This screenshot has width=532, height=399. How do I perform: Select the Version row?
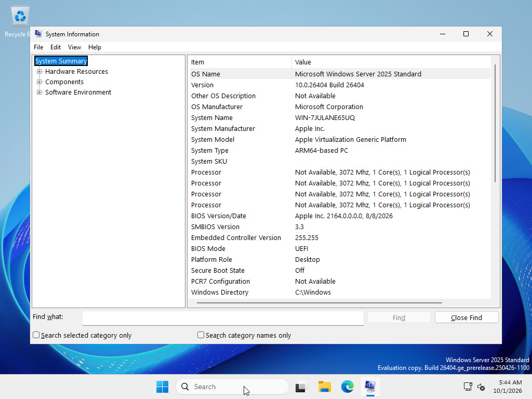tap(340, 85)
